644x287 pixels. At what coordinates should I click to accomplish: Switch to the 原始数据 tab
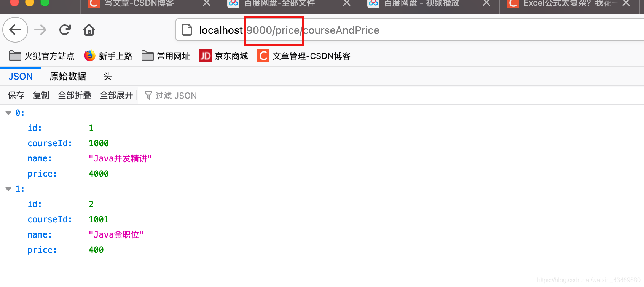[x=68, y=77]
